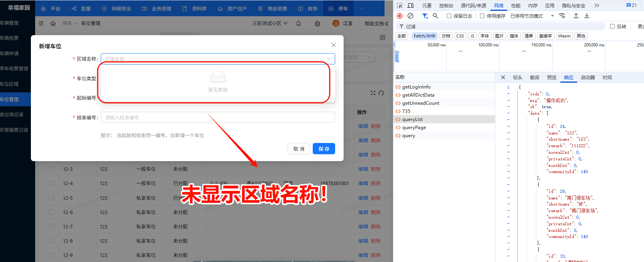The image size is (644, 262).
Task: Select the queryPage network request
Action: tap(444, 128)
